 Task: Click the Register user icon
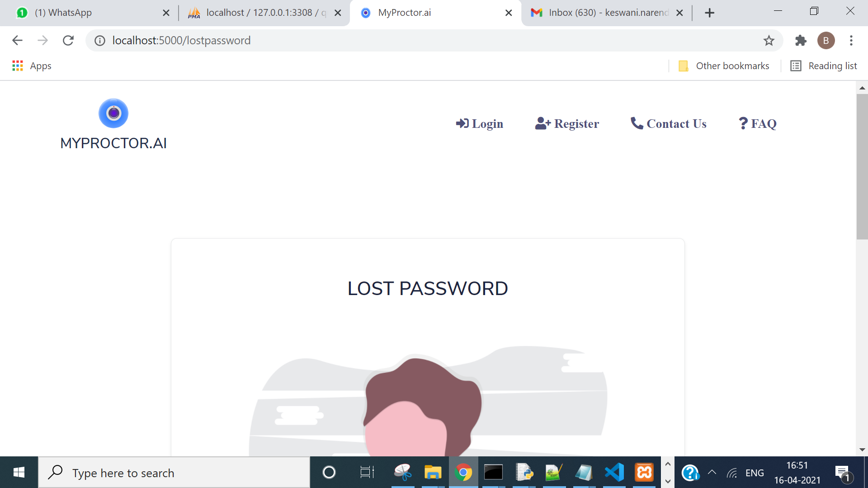click(x=541, y=123)
